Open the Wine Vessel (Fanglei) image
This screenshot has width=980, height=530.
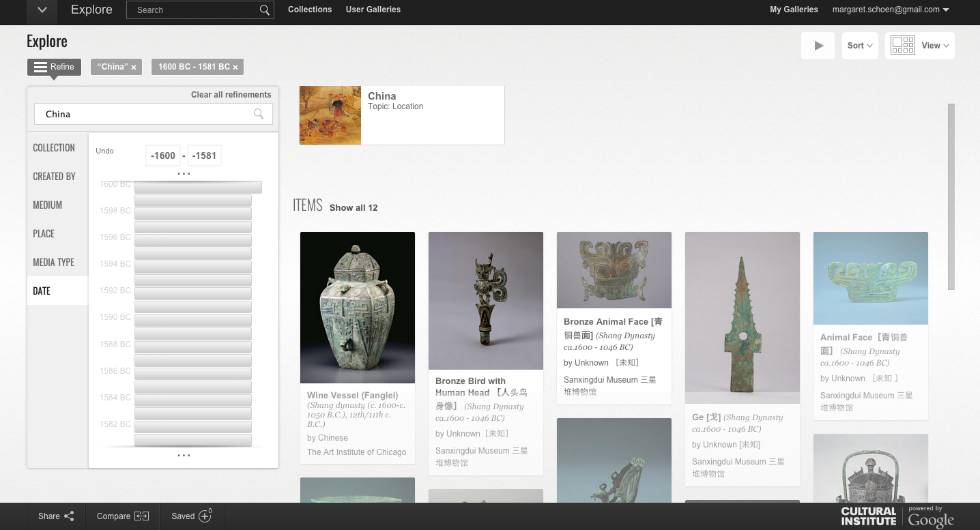[x=358, y=308]
